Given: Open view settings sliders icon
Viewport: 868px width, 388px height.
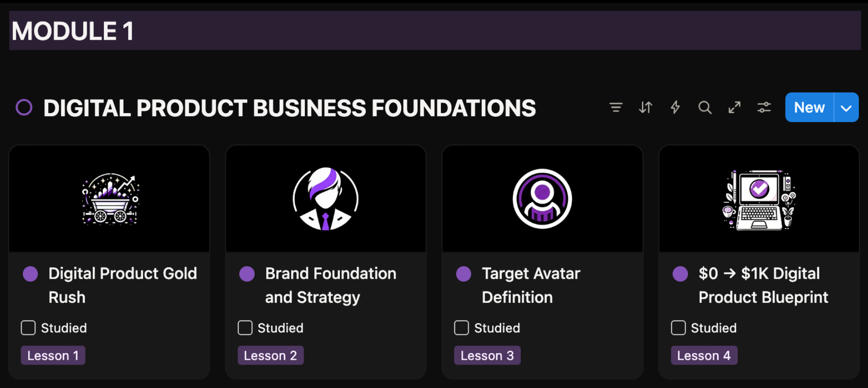Looking at the screenshot, I should [764, 107].
